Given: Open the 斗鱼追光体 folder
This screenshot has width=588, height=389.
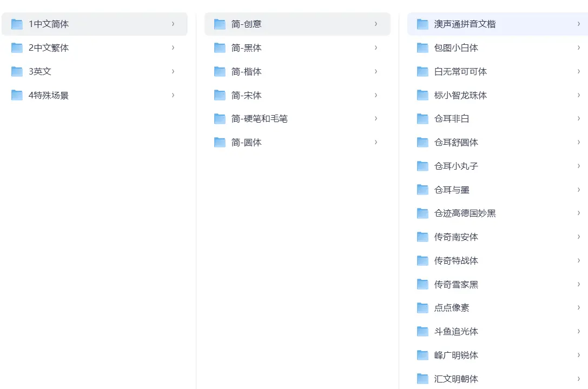Looking at the screenshot, I should coord(457,331).
